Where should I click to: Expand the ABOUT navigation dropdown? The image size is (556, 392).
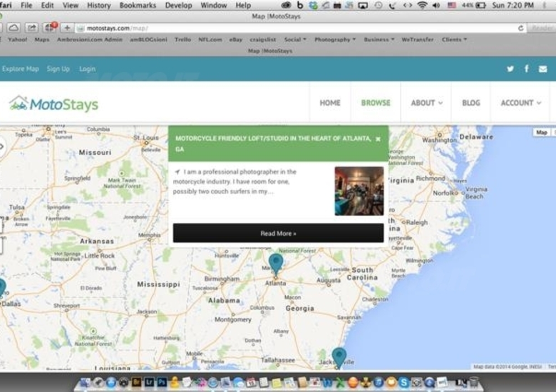click(x=426, y=103)
